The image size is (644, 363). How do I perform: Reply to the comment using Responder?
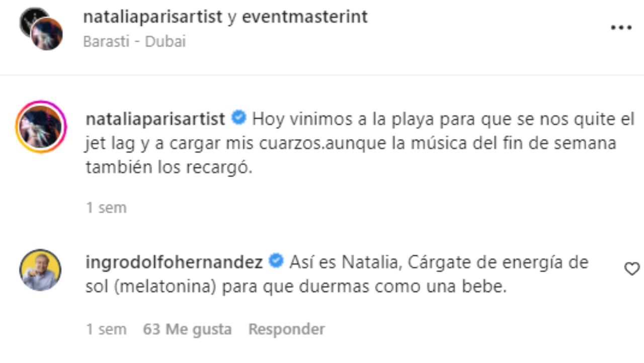(286, 329)
